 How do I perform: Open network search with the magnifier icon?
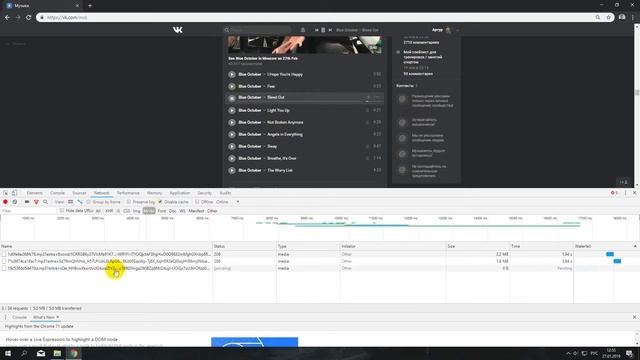pos(45,202)
